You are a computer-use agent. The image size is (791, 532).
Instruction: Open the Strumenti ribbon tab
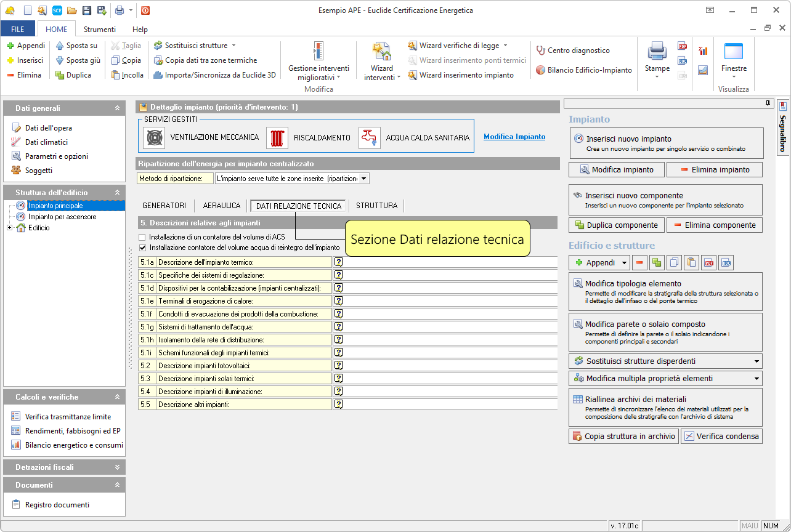(99, 29)
